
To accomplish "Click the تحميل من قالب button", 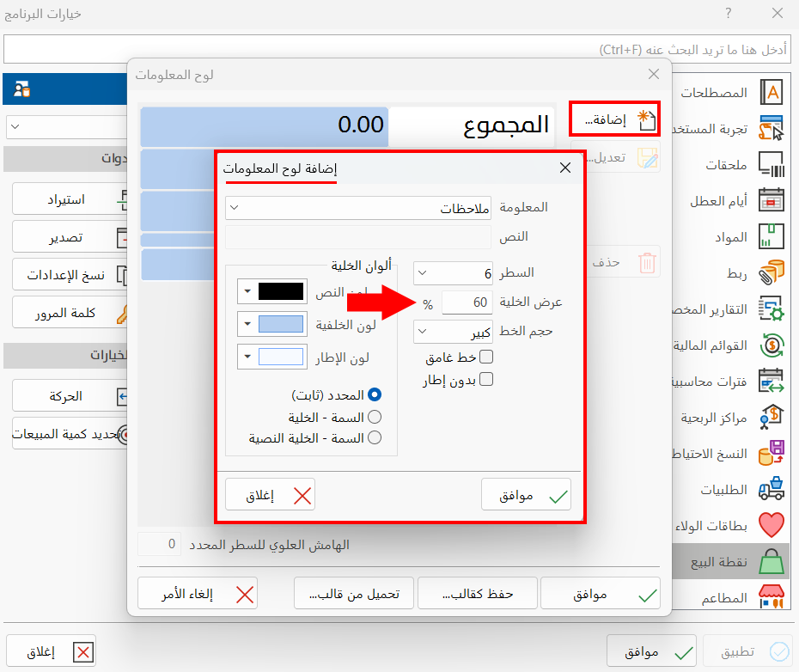I will click(x=353, y=593).
